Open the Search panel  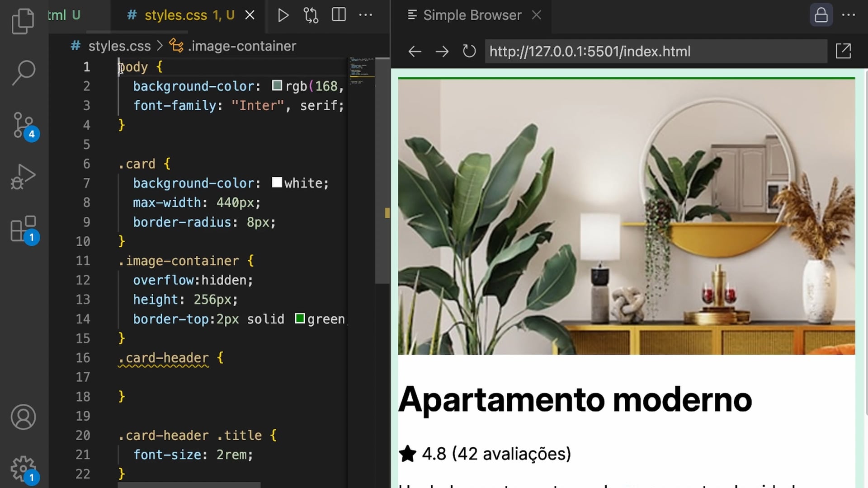point(23,72)
